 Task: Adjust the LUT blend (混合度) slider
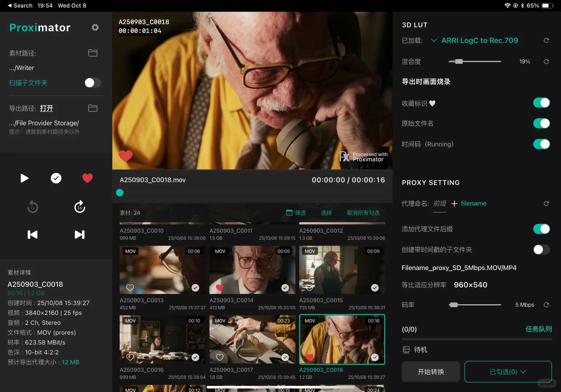[x=459, y=62]
